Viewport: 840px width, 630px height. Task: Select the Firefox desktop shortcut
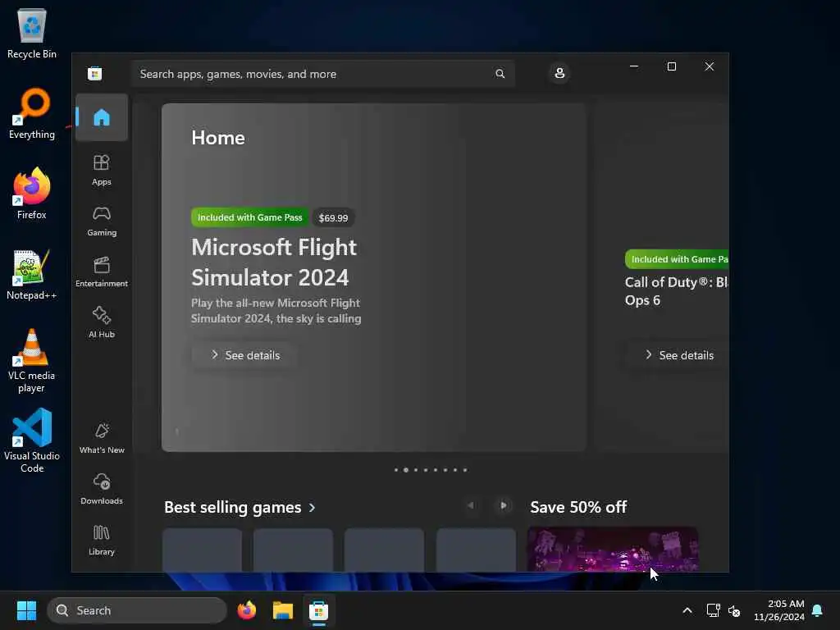32,194
